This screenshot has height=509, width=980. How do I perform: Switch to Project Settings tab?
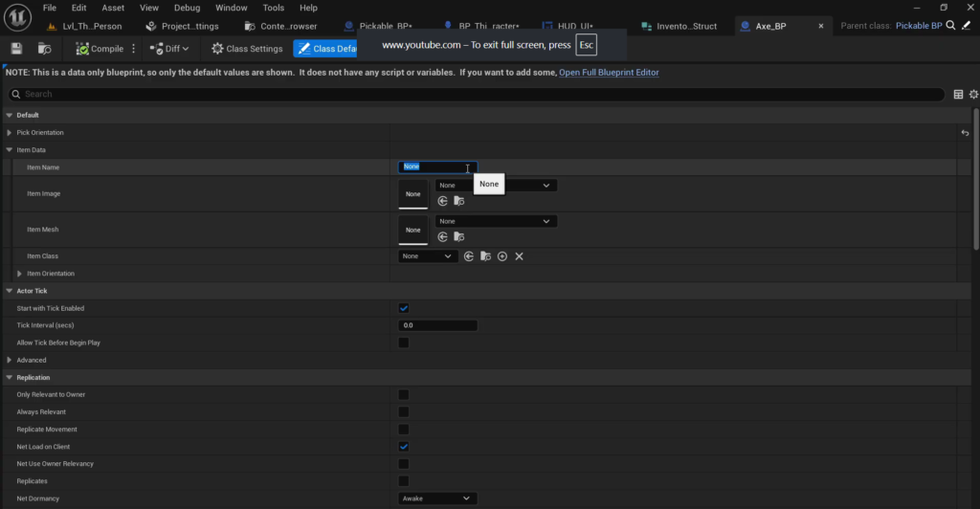point(183,26)
